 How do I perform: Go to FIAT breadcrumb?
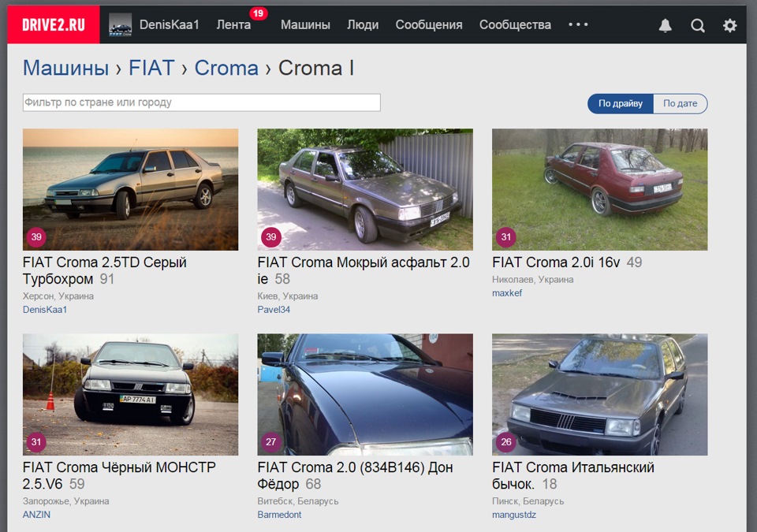(x=151, y=68)
